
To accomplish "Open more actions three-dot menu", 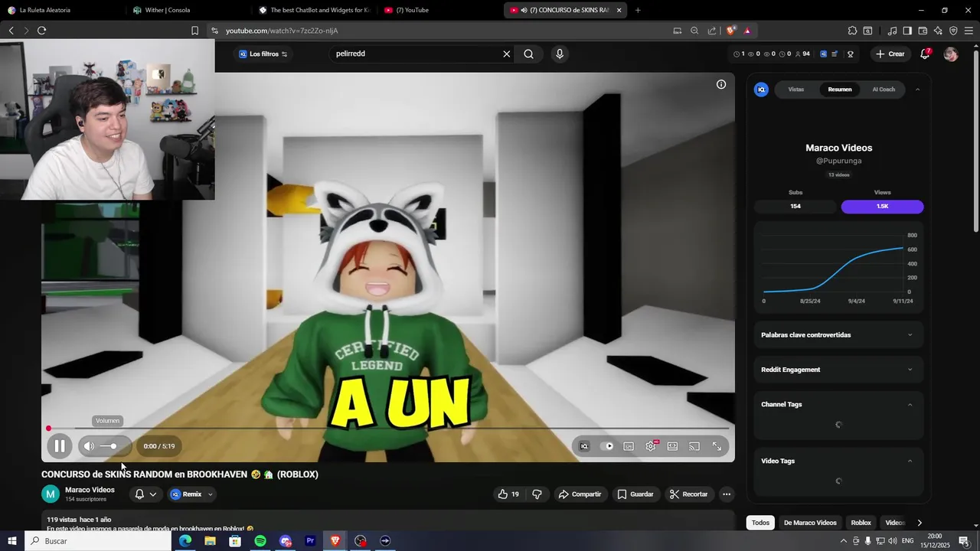I will point(727,494).
